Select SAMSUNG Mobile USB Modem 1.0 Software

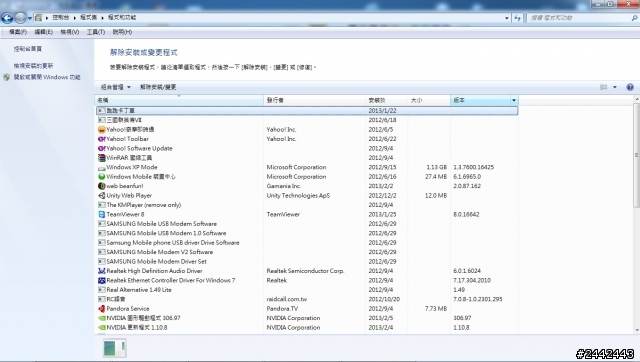307,233
